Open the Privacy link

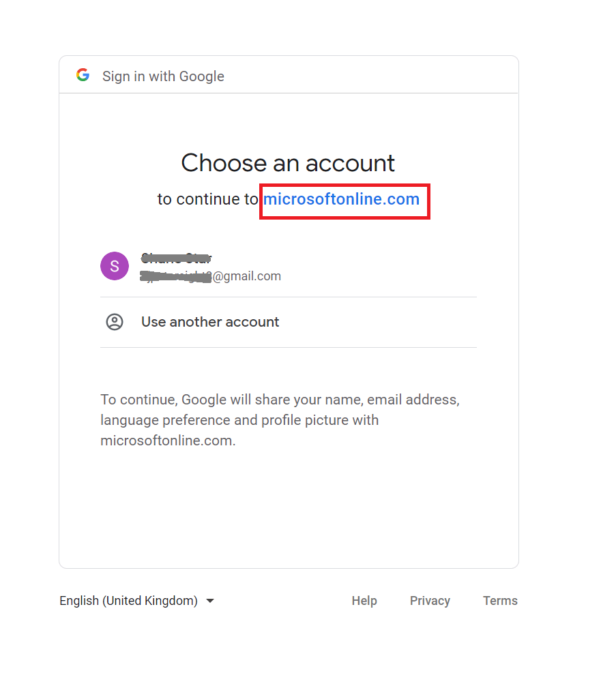[x=430, y=601]
